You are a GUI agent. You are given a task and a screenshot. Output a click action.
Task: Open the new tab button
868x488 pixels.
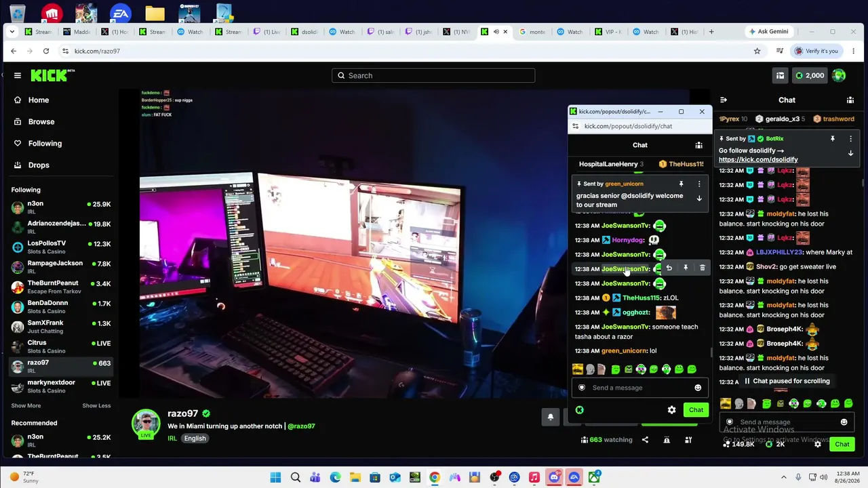click(x=711, y=32)
